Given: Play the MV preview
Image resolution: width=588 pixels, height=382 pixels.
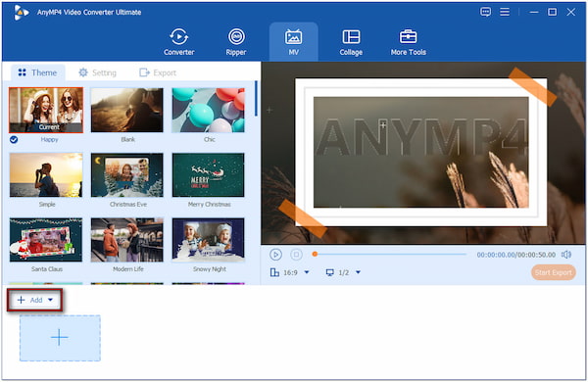Looking at the screenshot, I should 275,255.
